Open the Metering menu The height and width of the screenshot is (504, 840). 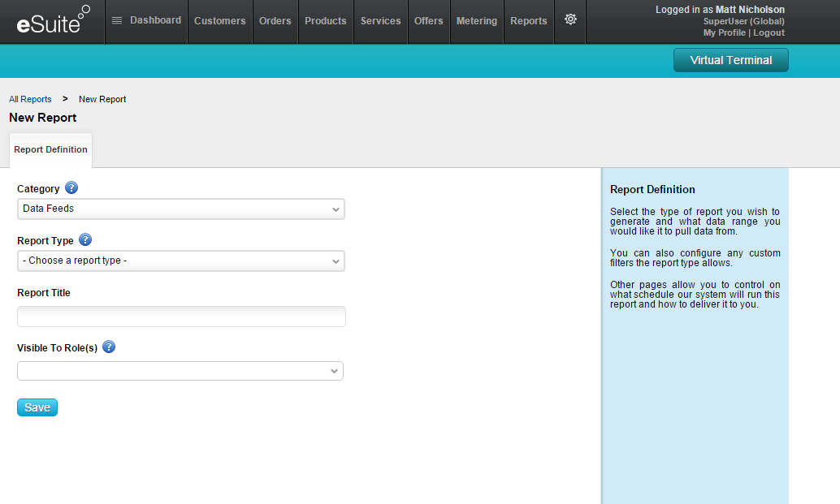point(476,21)
